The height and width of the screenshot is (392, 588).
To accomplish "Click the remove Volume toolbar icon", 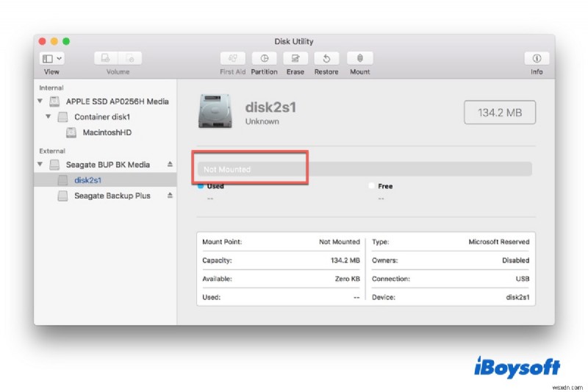I will (130, 59).
